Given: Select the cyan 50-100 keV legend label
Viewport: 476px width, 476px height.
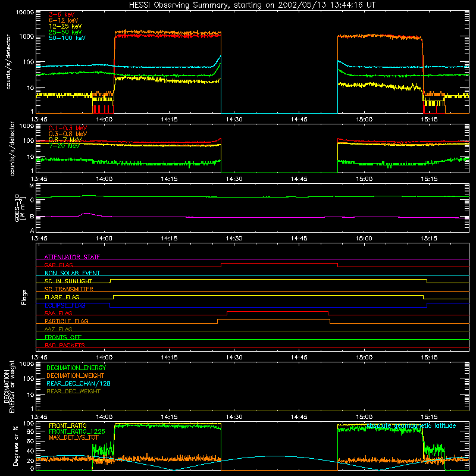Looking at the screenshot, I should [x=67, y=38].
